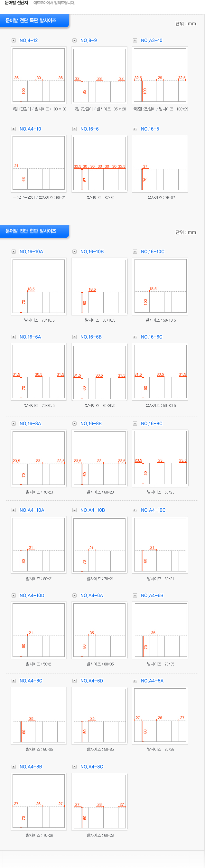Click the arrow bullet beside NO.16-8C
The image size is (205, 868).
pos(135,424)
